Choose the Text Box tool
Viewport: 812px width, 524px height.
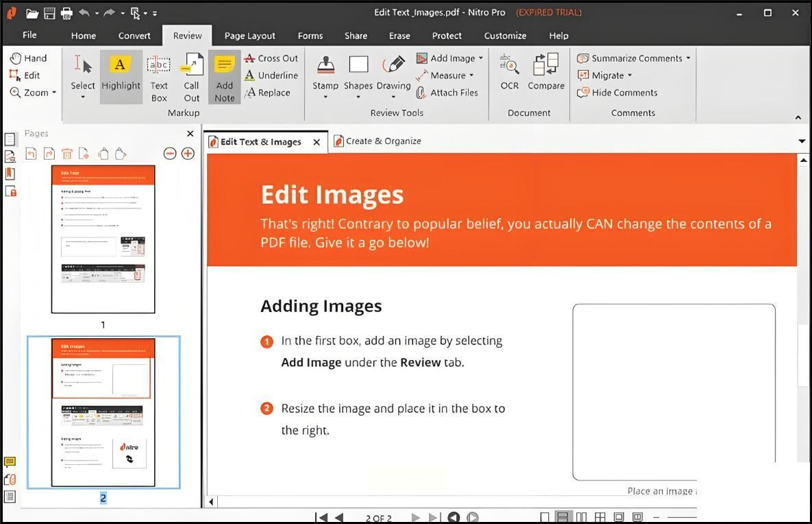tap(159, 78)
